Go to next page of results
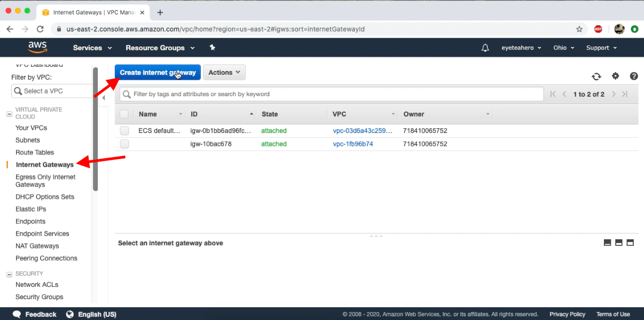Viewport: 644px width, 320px height. click(x=614, y=94)
